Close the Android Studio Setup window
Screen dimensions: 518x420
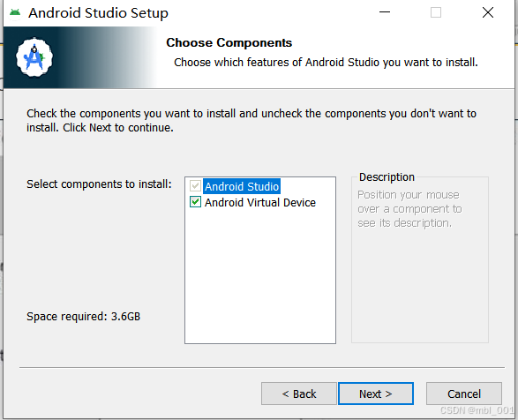point(488,12)
